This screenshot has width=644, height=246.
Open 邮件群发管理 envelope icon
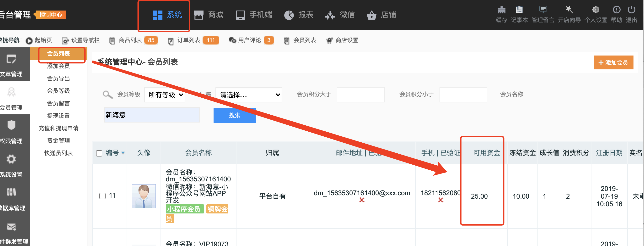(x=11, y=227)
